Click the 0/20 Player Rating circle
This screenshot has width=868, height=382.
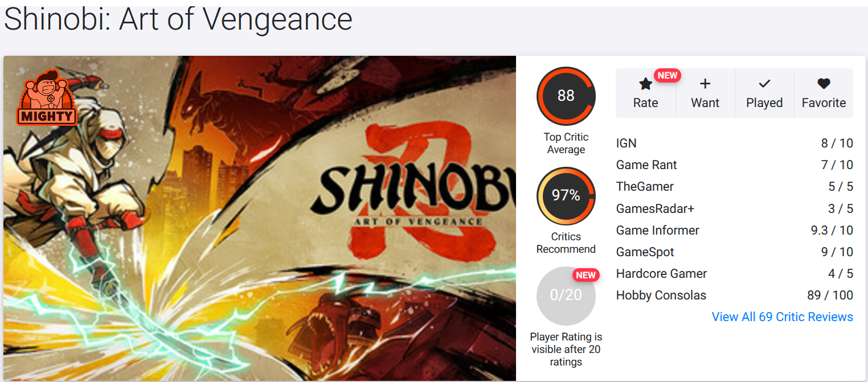coord(566,295)
